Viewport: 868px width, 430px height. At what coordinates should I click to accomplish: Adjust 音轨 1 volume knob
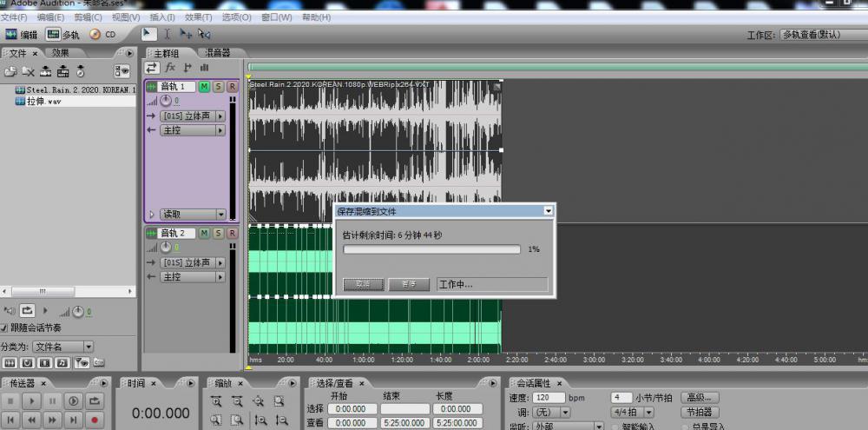[166, 101]
